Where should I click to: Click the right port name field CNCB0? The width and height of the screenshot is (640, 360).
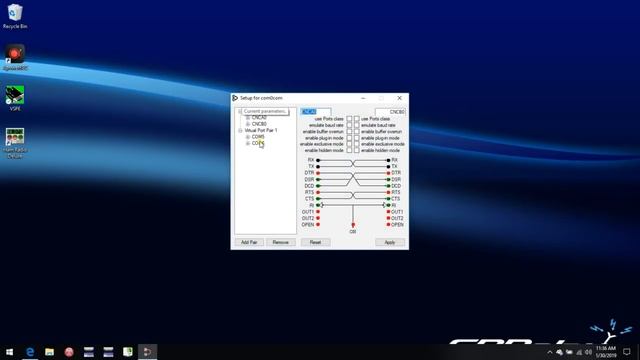(x=390, y=112)
